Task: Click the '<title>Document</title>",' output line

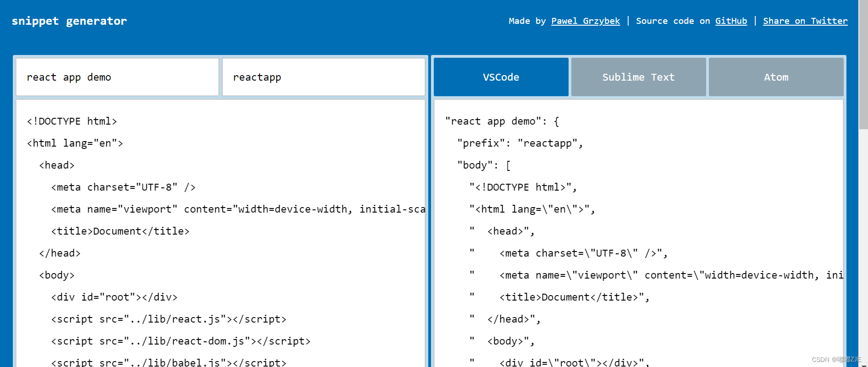Action: click(559, 297)
